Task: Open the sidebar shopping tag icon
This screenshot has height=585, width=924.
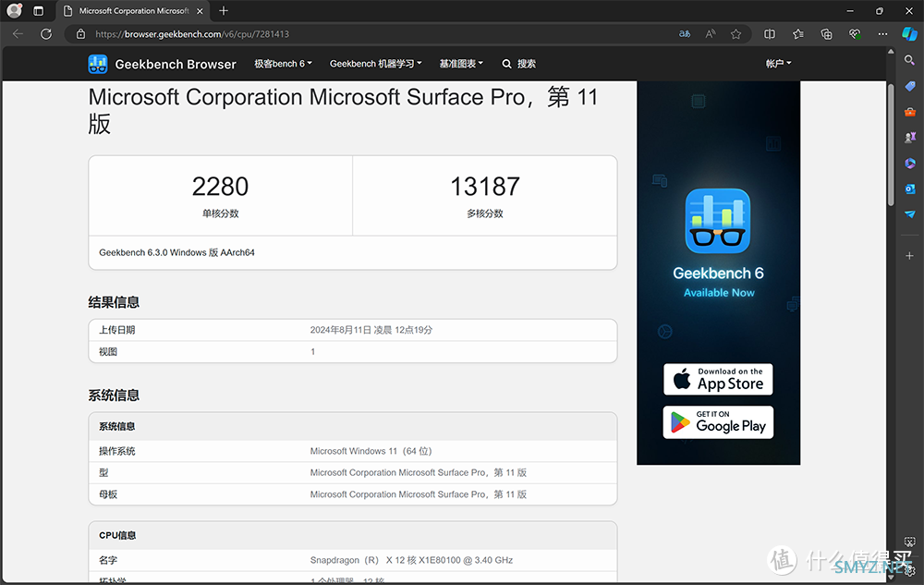Action: [x=910, y=86]
